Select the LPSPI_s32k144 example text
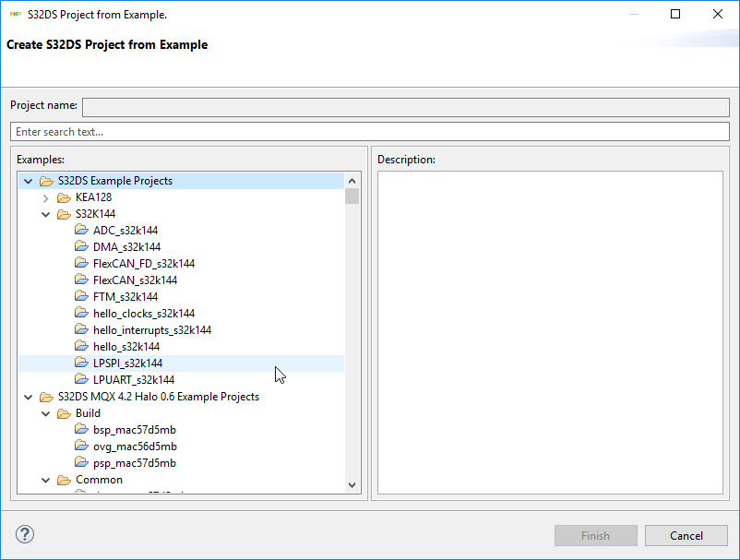Viewport: 740px width, 560px height. click(x=128, y=363)
